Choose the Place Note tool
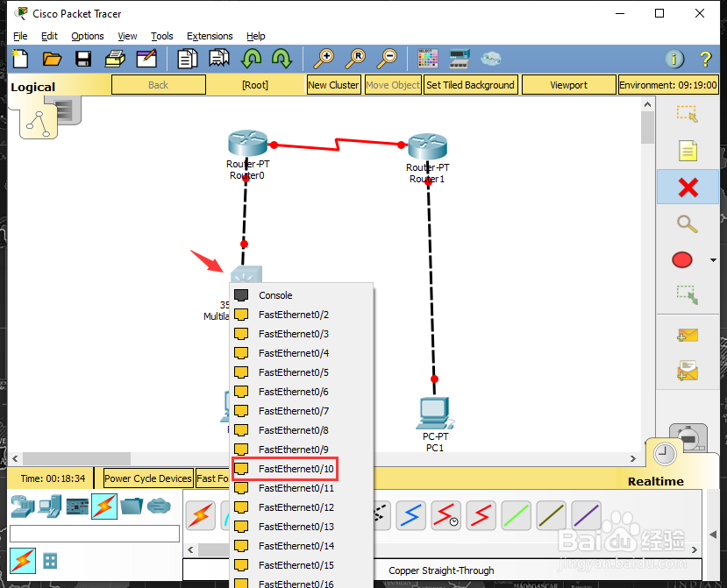The image size is (727, 588). pyautogui.click(x=688, y=151)
